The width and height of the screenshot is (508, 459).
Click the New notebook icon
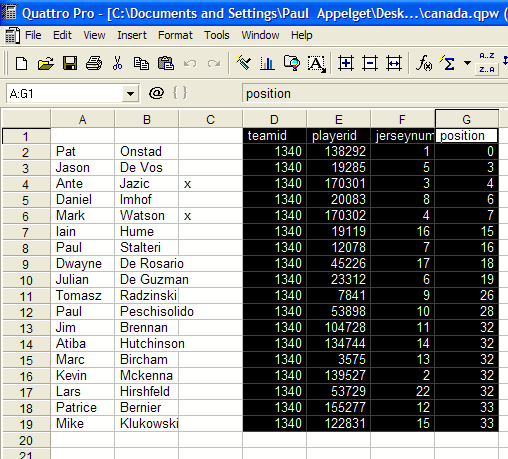pos(22,63)
